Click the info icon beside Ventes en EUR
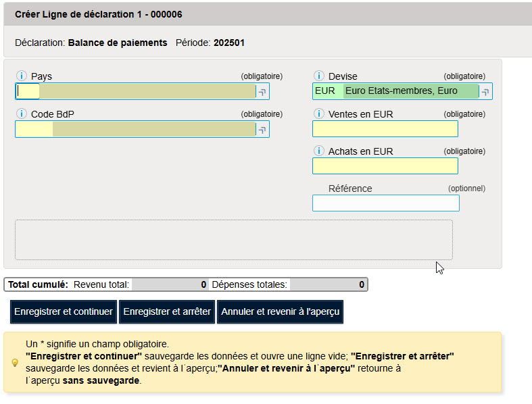 pos(318,113)
